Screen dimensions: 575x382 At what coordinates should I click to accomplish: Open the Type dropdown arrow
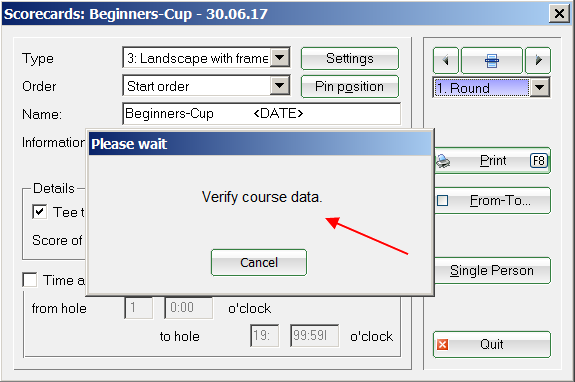click(280, 58)
